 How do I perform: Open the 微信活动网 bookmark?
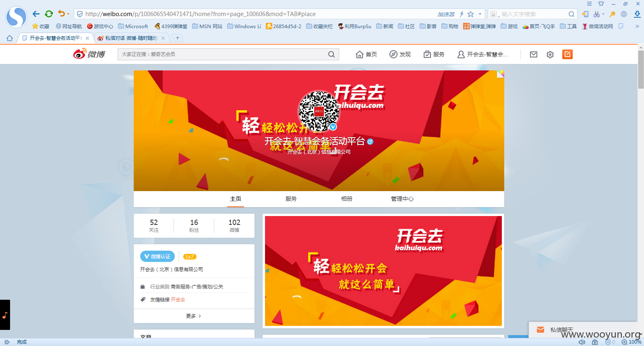pyautogui.click(x=597, y=26)
